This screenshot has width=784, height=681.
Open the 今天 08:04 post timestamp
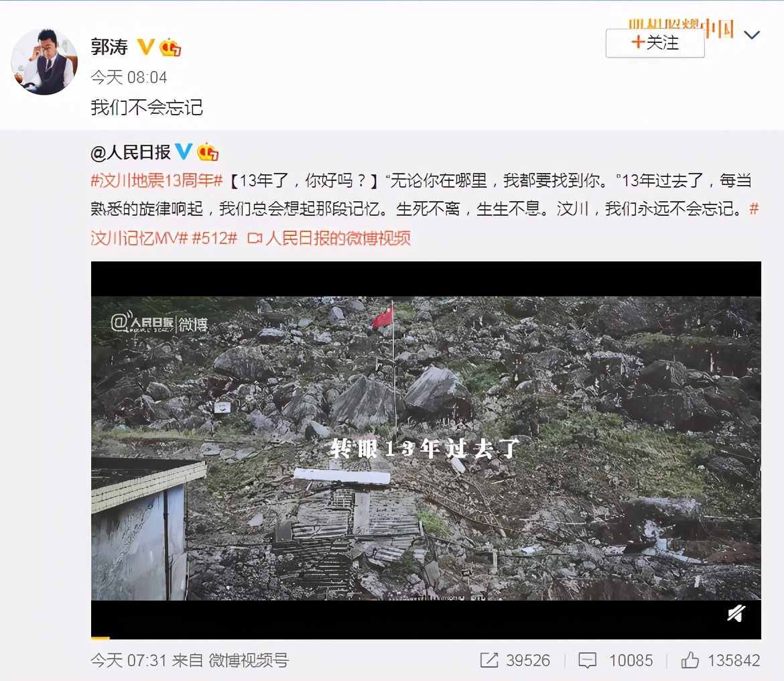point(129,77)
